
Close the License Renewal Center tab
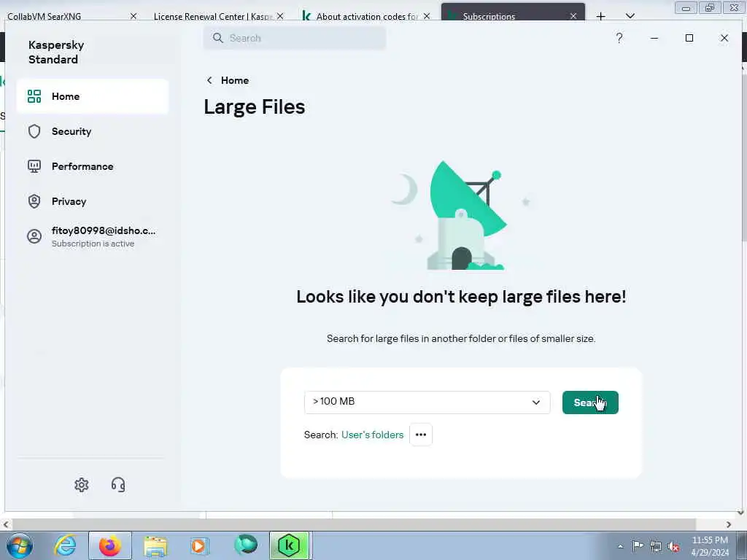click(280, 16)
